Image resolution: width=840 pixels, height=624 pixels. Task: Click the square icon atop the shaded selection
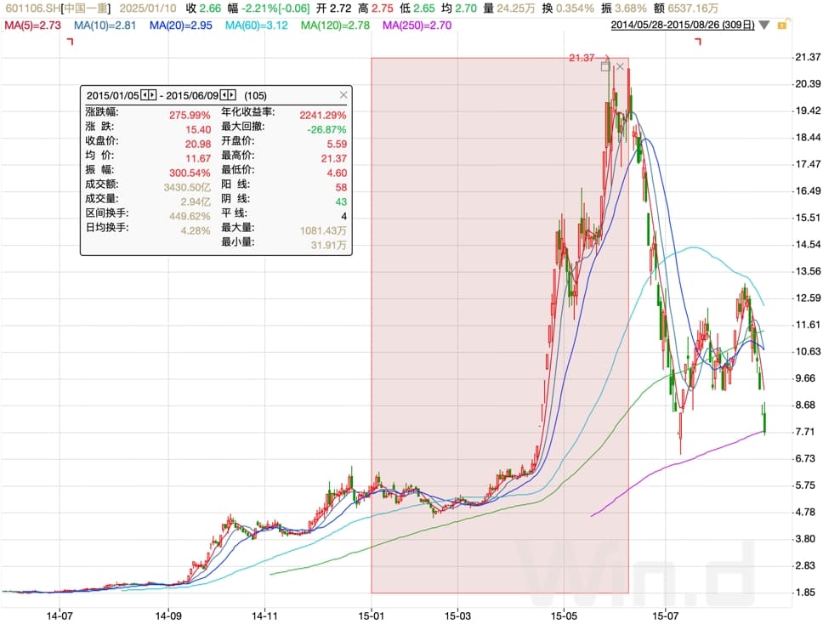coord(605,65)
